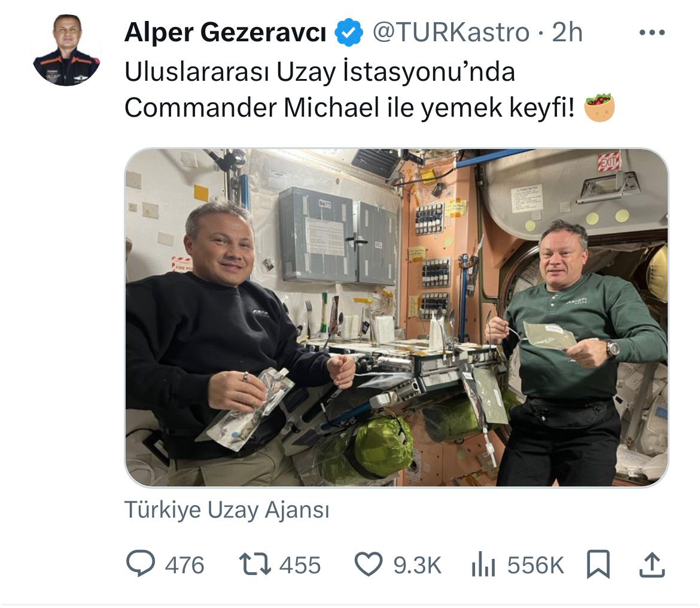
Task: Open the Alper Gezeravcı display name
Action: pyautogui.click(x=226, y=32)
